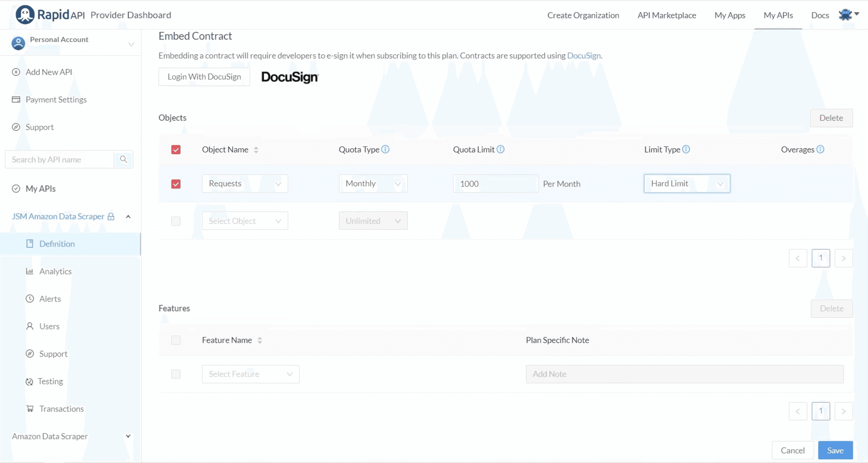
Task: Click the RapidAPI logo
Action: point(50,15)
